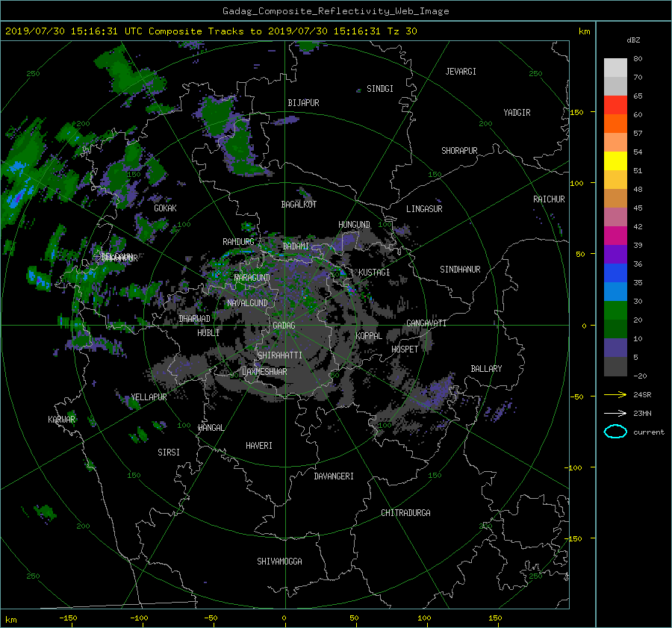The width and height of the screenshot is (672, 628).
Task: Click the SINDGI city label
Action: click(x=380, y=89)
